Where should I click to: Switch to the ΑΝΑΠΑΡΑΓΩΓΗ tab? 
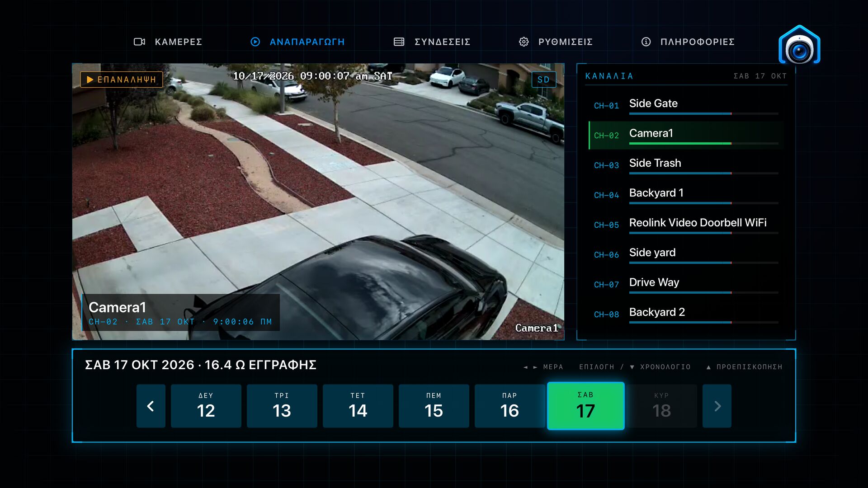tap(297, 42)
